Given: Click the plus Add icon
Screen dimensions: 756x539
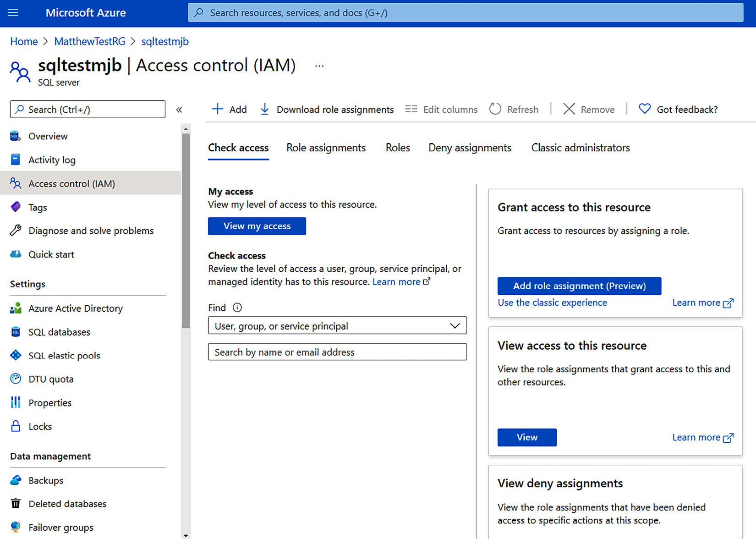Looking at the screenshot, I should (x=217, y=109).
